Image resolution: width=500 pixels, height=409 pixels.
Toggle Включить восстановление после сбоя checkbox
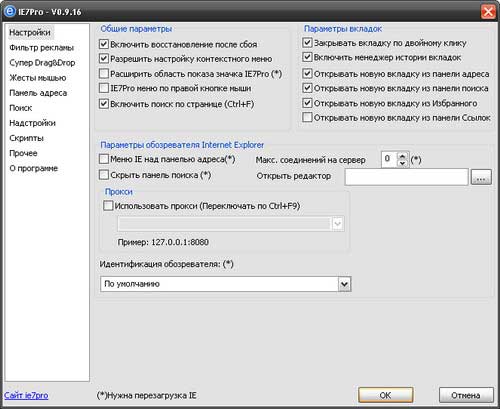[x=104, y=44]
